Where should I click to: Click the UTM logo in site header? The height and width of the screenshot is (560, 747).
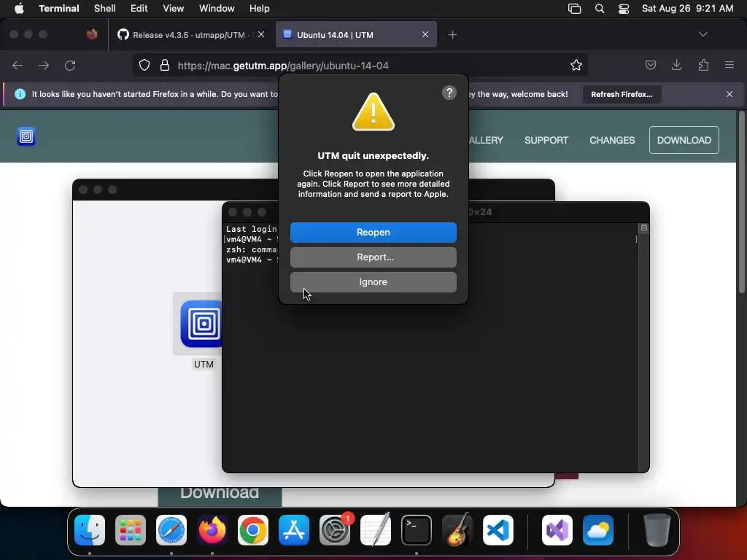tap(26, 136)
